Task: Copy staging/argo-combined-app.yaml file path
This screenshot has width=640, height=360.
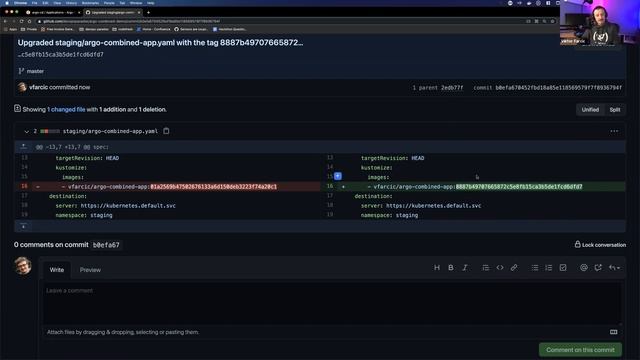Action: coord(166,131)
